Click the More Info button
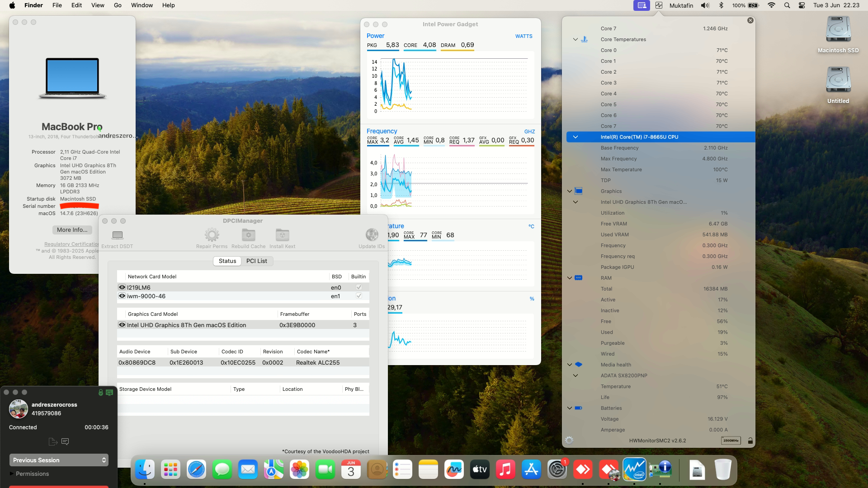The image size is (868, 488). point(72,230)
